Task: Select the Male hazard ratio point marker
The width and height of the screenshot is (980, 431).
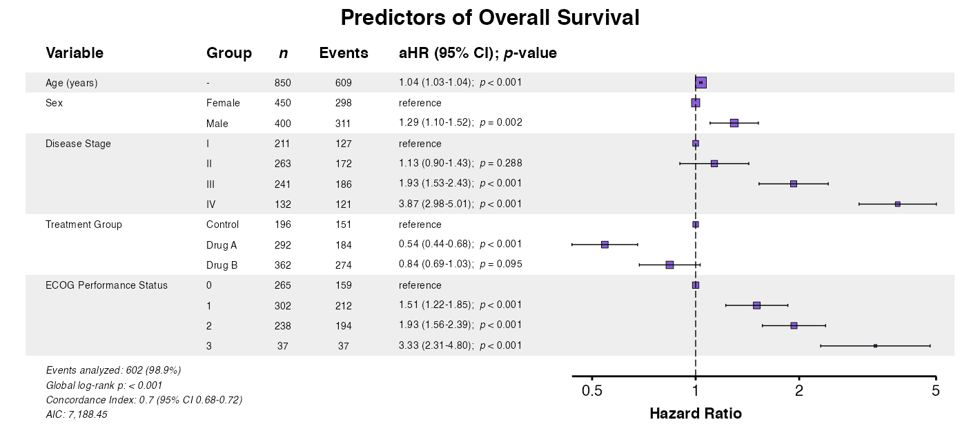Action: (x=734, y=123)
